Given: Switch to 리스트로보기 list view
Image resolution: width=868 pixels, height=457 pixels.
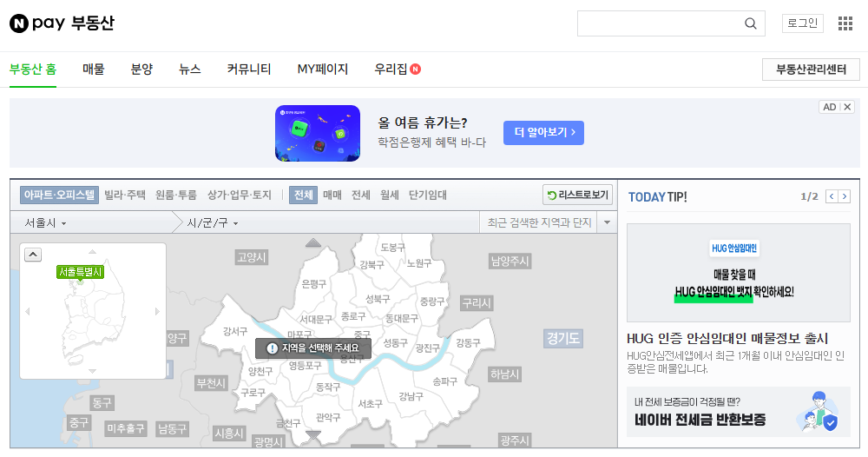Looking at the screenshot, I should [577, 195].
